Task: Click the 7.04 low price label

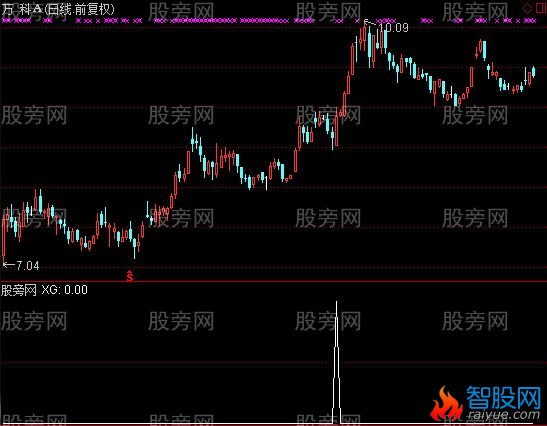Action: [28, 266]
